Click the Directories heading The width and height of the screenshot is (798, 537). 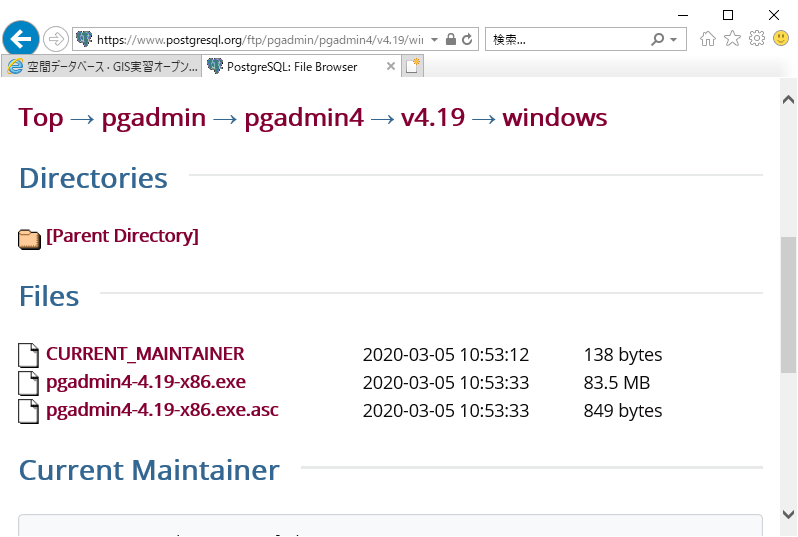coord(93,178)
